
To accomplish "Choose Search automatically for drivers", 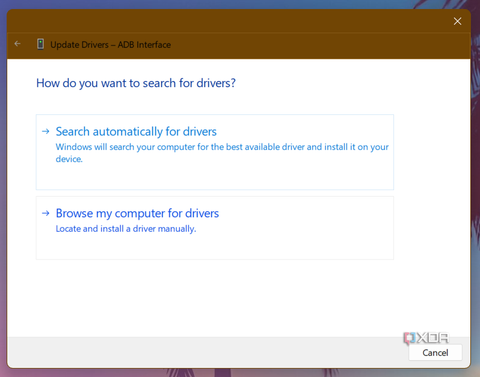I will [215, 152].
